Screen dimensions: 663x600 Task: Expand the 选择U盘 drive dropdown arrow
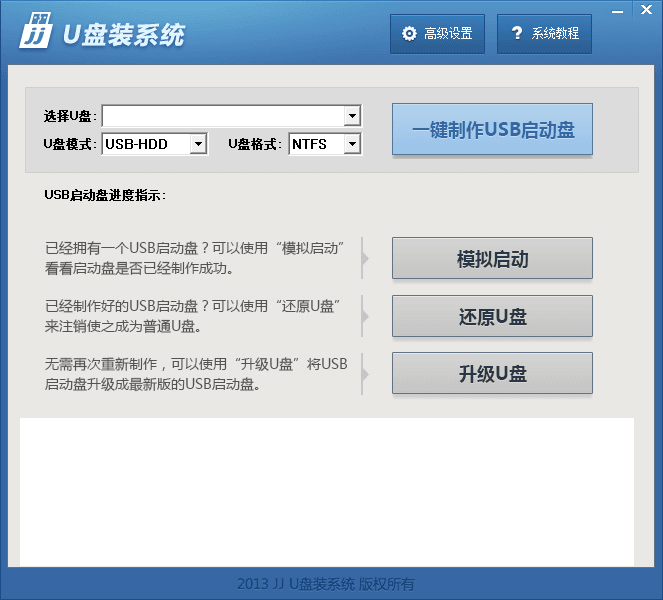click(x=352, y=117)
